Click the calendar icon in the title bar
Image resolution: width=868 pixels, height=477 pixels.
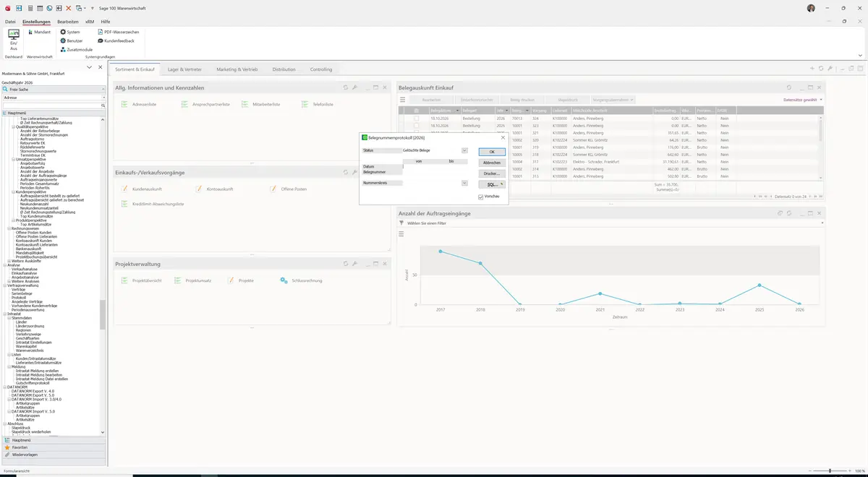pyautogui.click(x=39, y=8)
